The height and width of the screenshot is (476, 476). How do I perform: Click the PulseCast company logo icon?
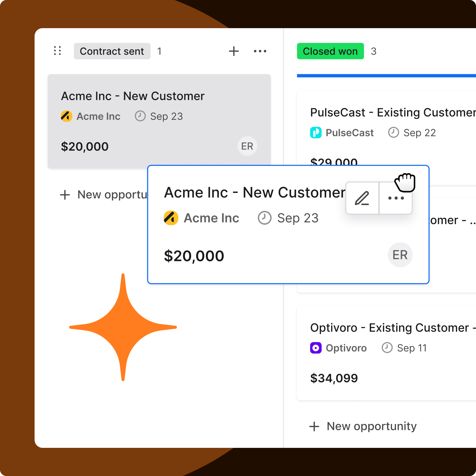[316, 133]
